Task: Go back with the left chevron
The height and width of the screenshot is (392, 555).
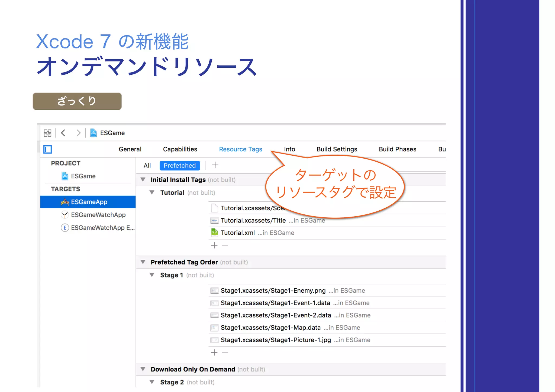Action: tap(63, 133)
